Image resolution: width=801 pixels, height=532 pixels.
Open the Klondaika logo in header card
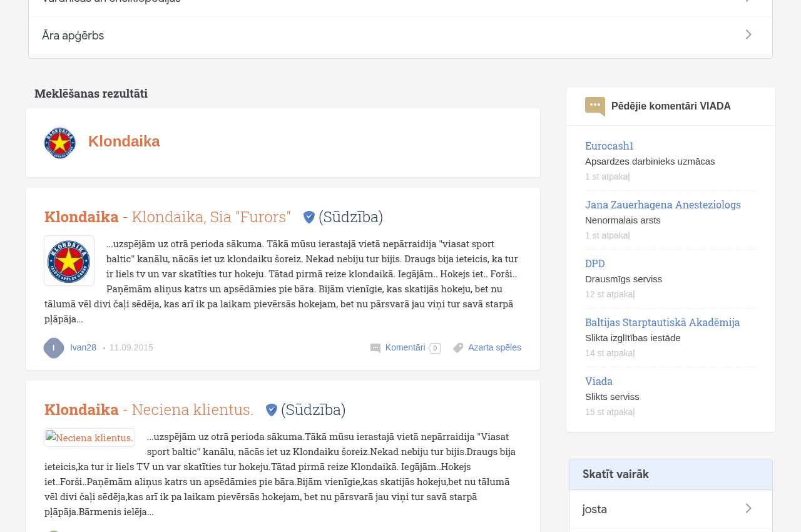60,143
